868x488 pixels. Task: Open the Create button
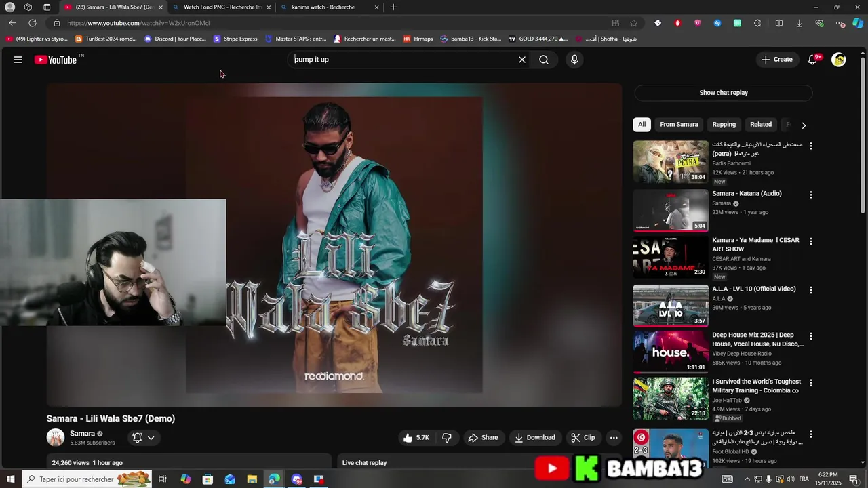point(777,60)
